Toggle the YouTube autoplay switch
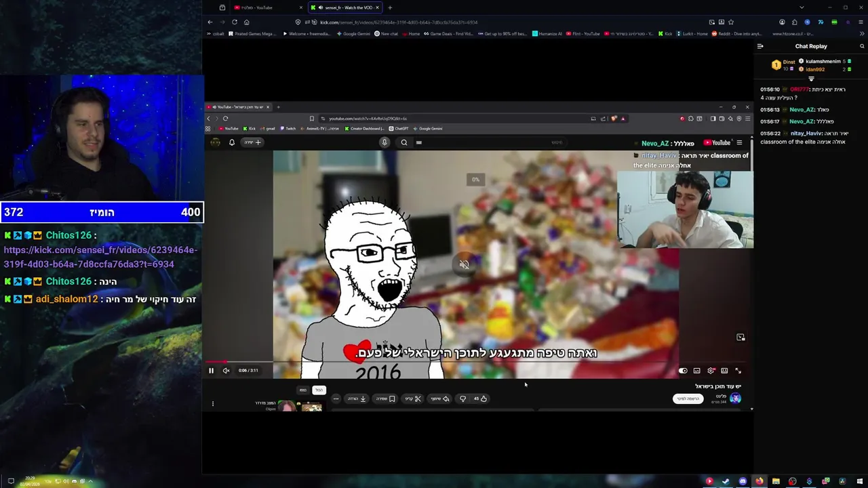Screen dimensions: 868x488 [x=683, y=371]
